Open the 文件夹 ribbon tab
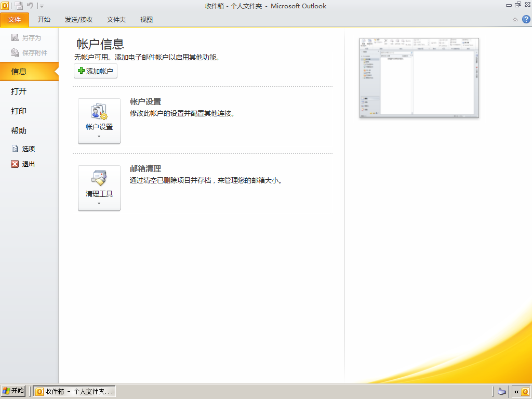532x399 pixels. point(116,20)
